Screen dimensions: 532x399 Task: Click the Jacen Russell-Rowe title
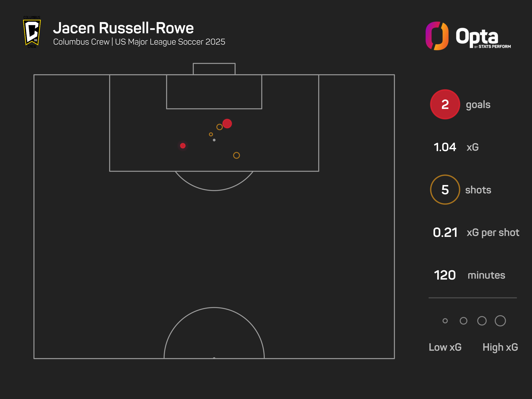point(123,28)
